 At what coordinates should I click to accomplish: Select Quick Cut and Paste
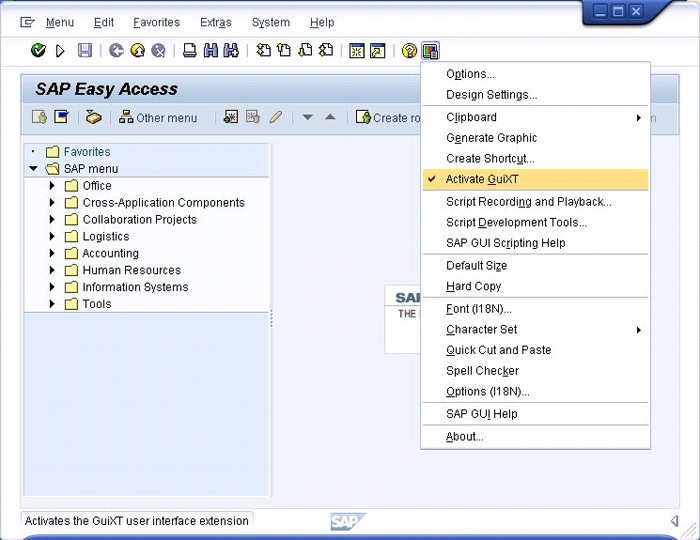point(535,350)
